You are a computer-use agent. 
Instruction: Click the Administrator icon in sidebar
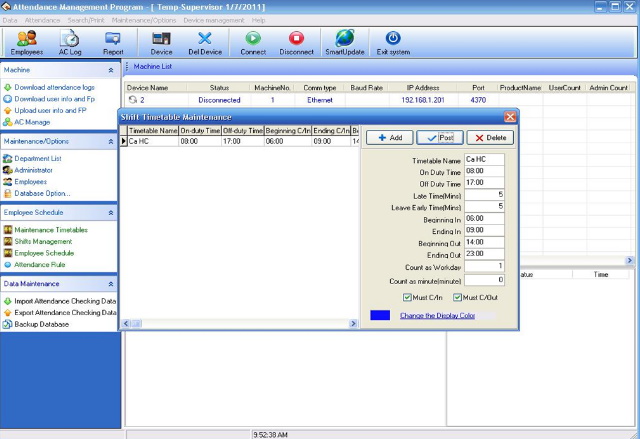pyautogui.click(x=7, y=170)
